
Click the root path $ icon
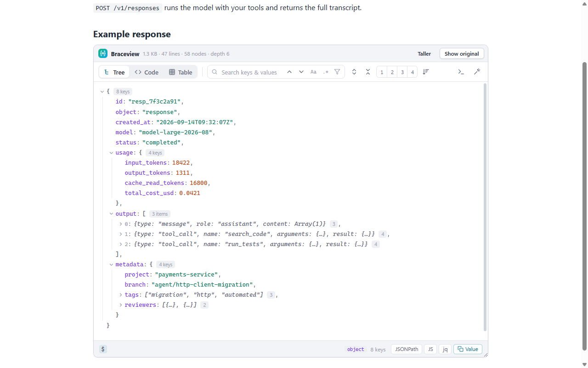tap(103, 349)
